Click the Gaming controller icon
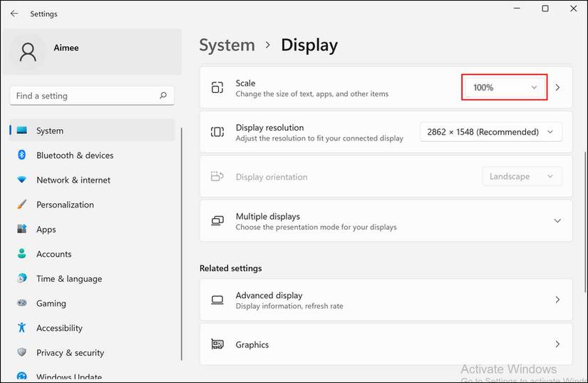Image resolution: width=588 pixels, height=383 pixels. (22, 302)
